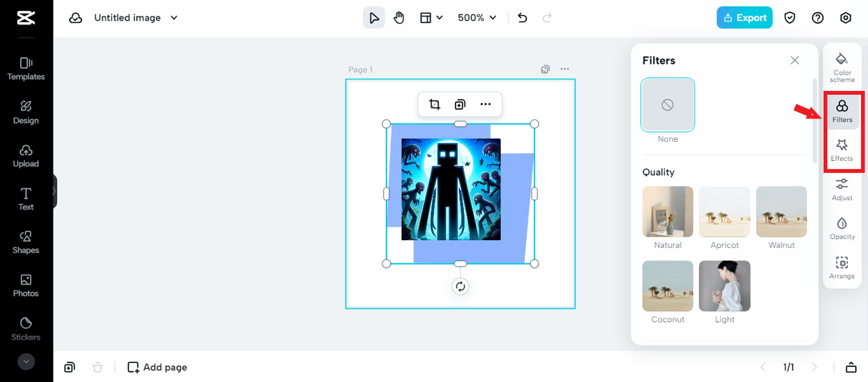This screenshot has width=868, height=382.
Task: Redo the last action
Action: point(547,18)
